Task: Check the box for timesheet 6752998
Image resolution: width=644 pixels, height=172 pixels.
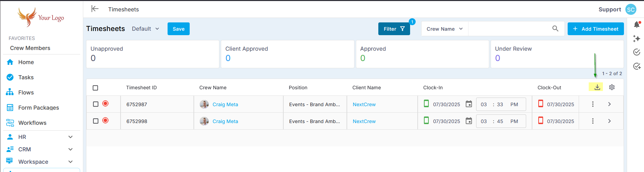Action: 96,121
